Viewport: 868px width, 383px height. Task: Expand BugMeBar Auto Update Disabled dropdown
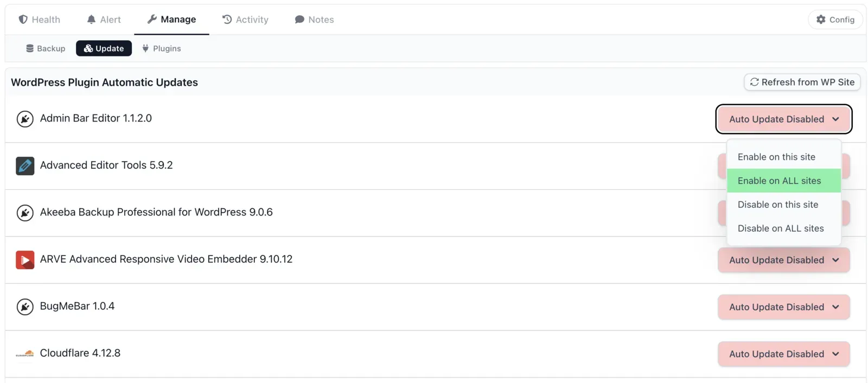coord(784,307)
